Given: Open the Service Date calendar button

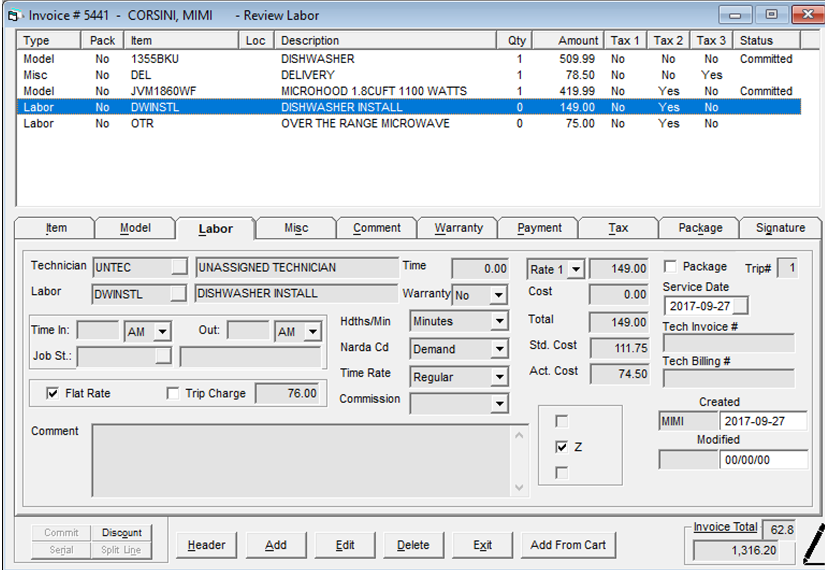Looking at the screenshot, I should (740, 306).
